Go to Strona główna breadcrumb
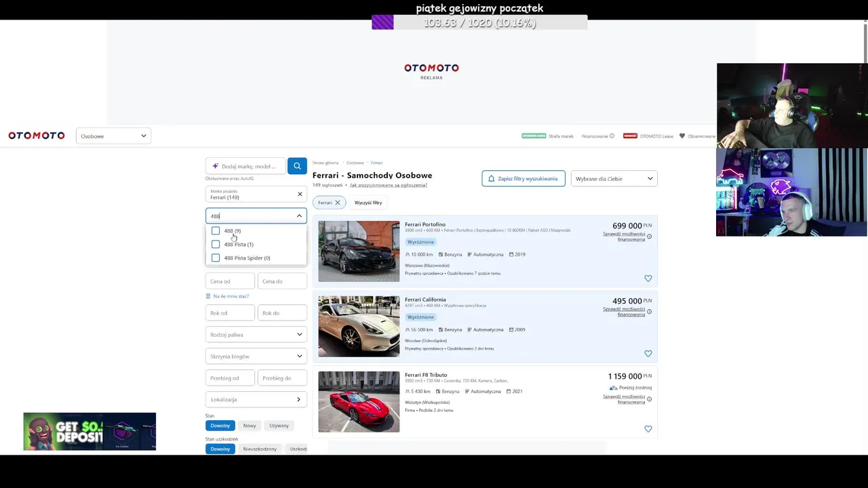The width and height of the screenshot is (868, 488). click(325, 163)
